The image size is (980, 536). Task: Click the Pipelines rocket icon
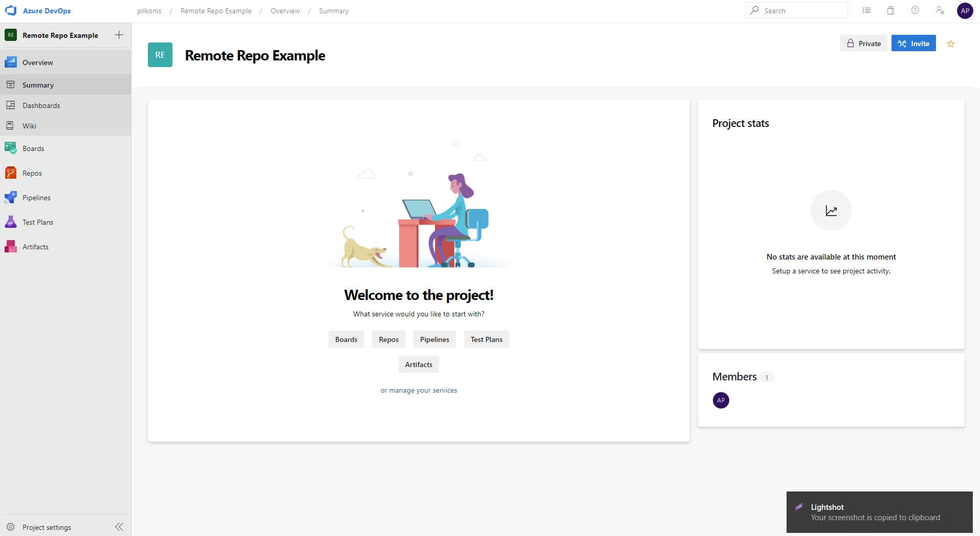pos(11,197)
